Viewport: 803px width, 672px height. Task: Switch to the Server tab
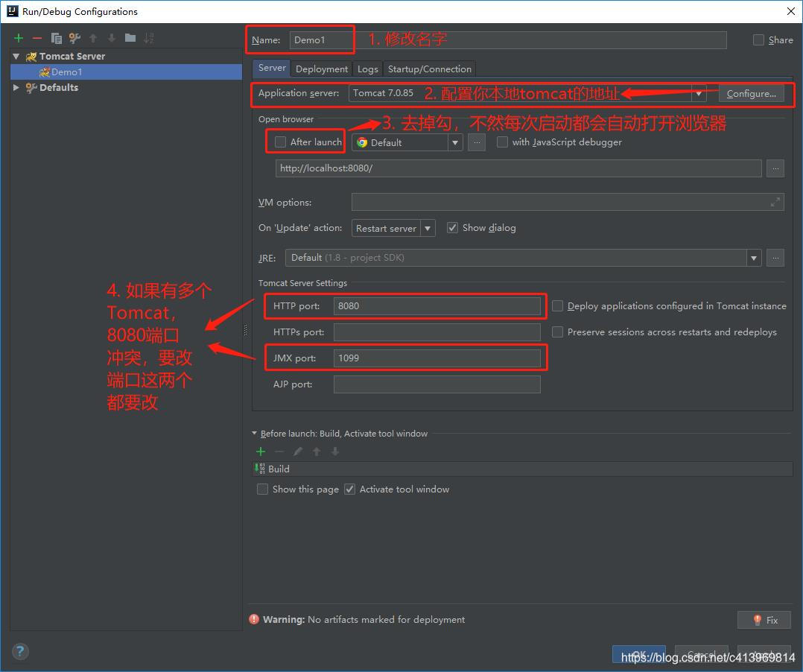[x=272, y=68]
